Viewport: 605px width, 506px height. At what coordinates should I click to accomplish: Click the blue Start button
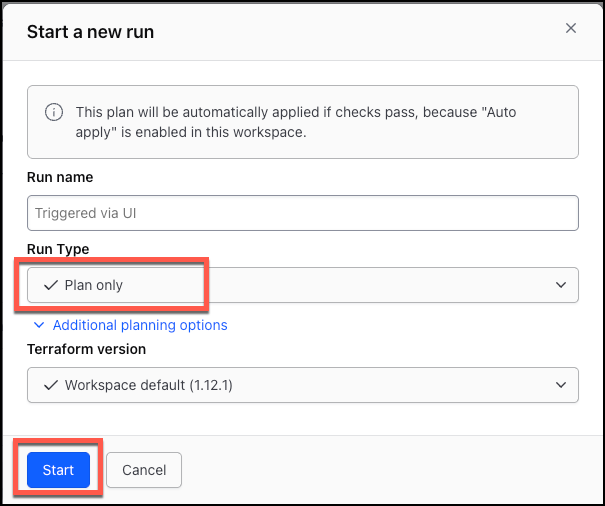click(x=58, y=470)
